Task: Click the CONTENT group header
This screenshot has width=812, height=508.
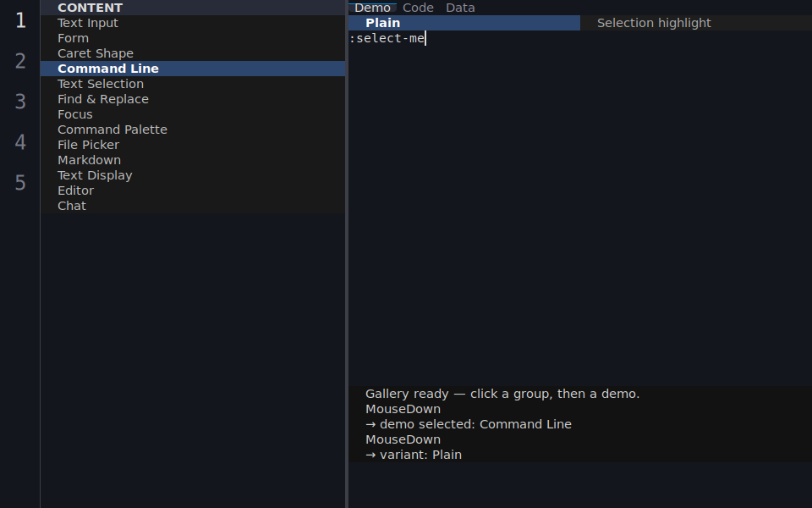Action: pyautogui.click(x=193, y=8)
